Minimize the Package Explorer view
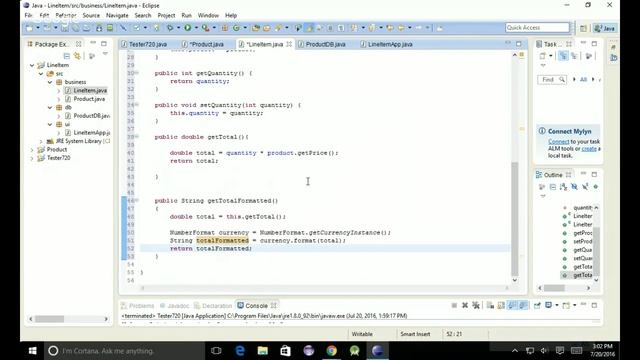The image size is (640, 360). point(93,43)
